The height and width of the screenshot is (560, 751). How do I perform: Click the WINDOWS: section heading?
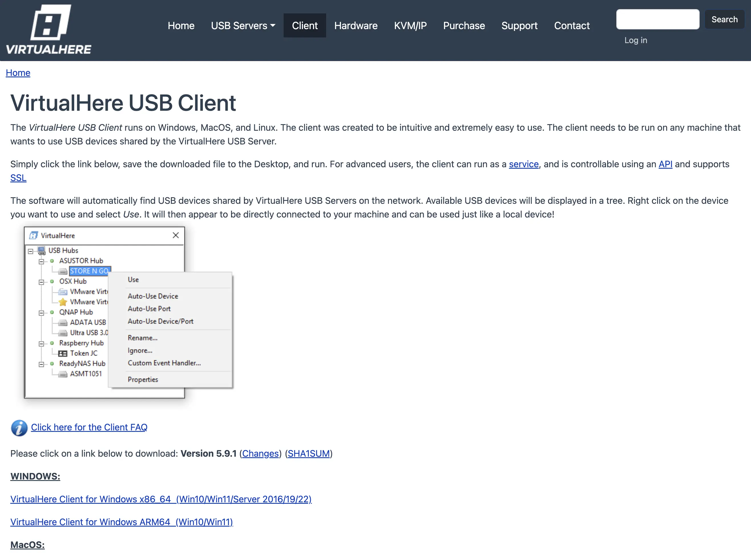point(35,476)
